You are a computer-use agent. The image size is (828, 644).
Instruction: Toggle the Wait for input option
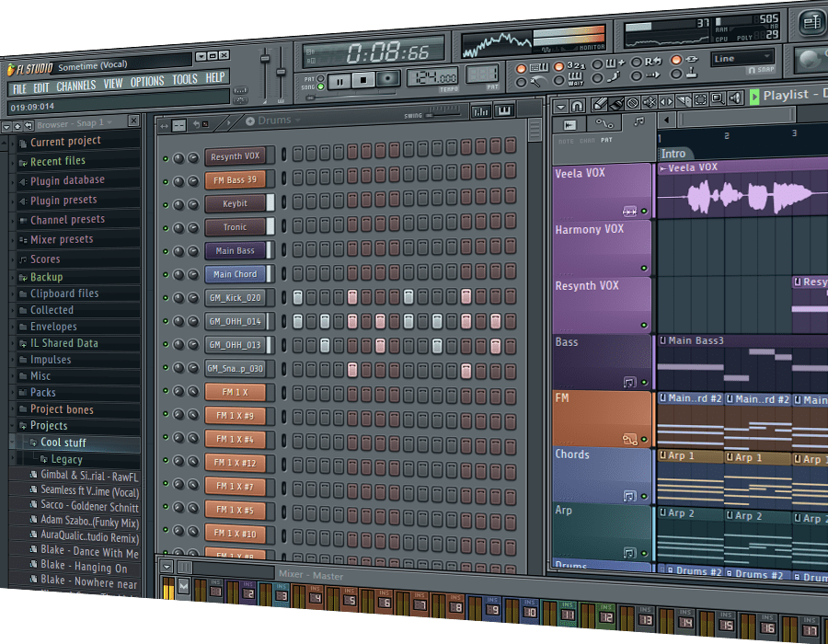(x=558, y=80)
